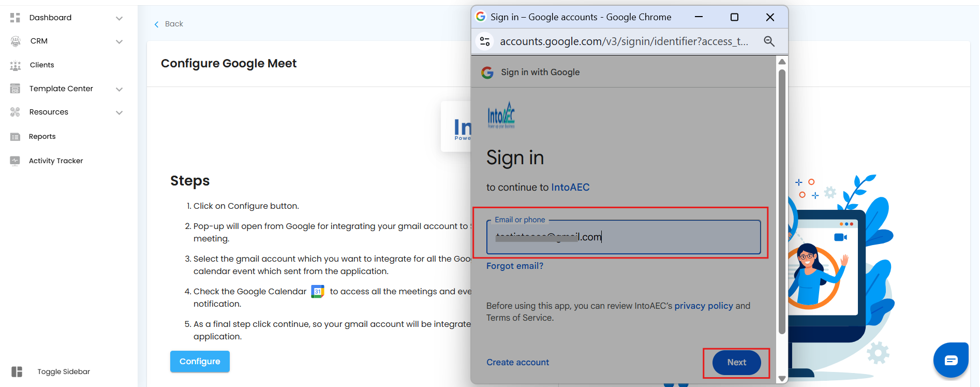Click the Back link
The height and width of the screenshot is (387, 980).
pyautogui.click(x=174, y=24)
